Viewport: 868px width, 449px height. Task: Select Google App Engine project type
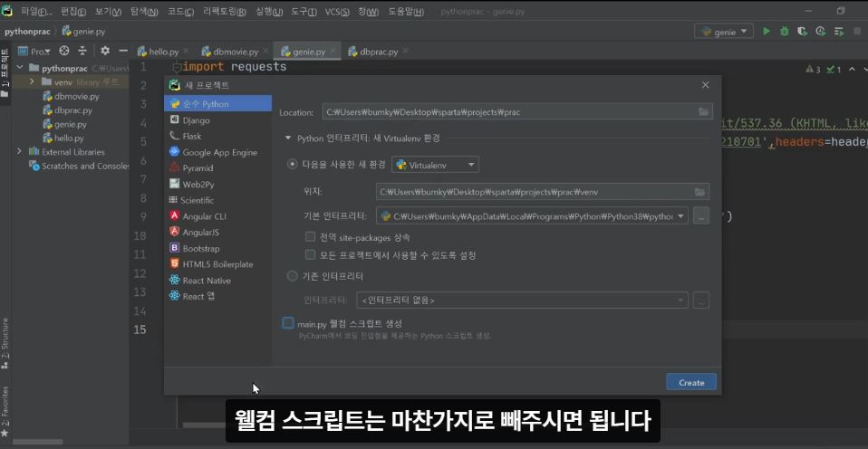coord(217,152)
